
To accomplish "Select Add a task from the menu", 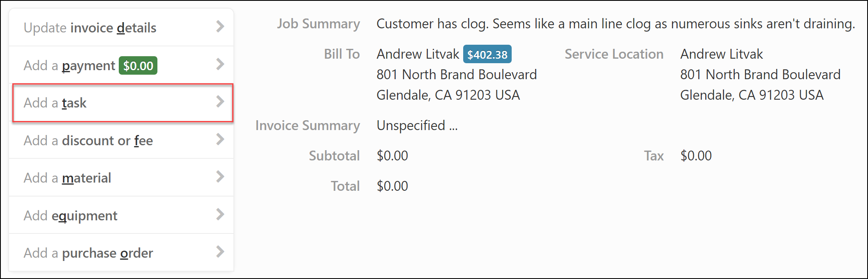I will [x=55, y=103].
